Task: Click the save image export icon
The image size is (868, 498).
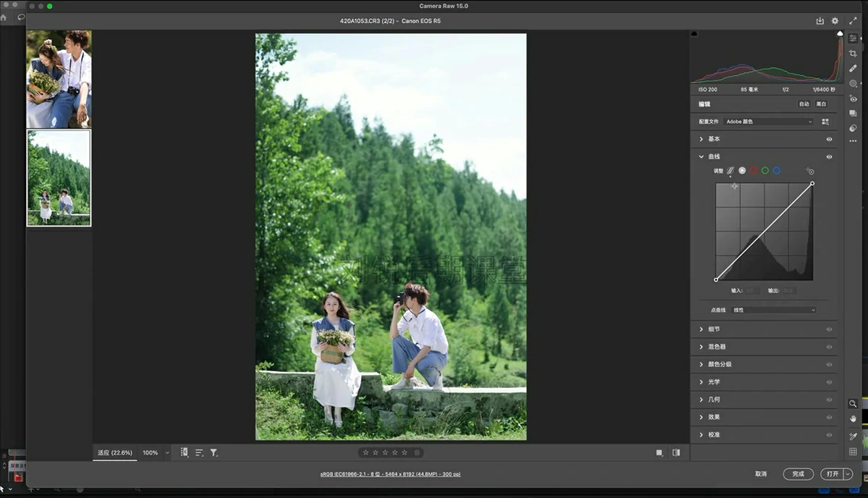Action: (820, 21)
